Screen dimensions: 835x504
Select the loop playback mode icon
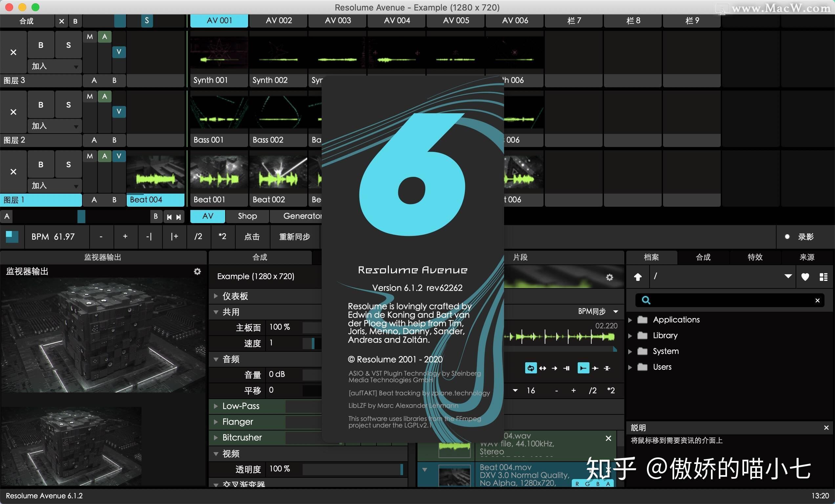coord(530,368)
